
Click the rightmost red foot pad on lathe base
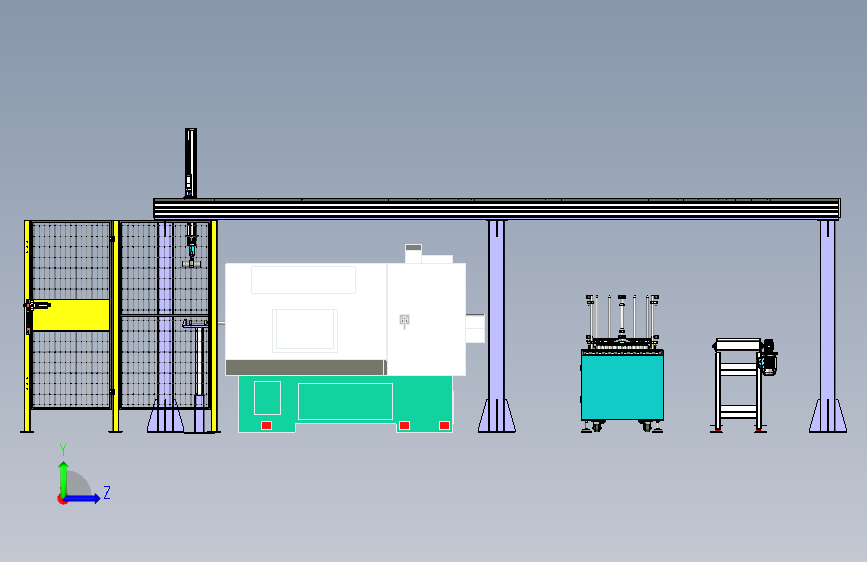pos(444,425)
